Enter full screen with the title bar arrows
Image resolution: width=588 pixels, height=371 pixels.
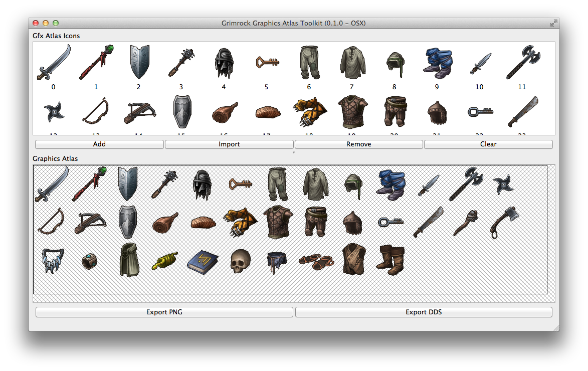[553, 23]
